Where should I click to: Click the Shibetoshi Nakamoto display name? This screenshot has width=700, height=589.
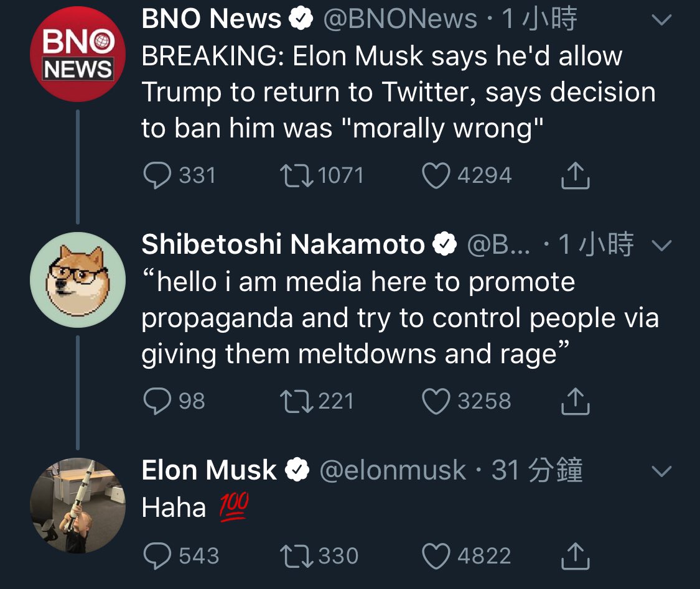click(x=283, y=245)
